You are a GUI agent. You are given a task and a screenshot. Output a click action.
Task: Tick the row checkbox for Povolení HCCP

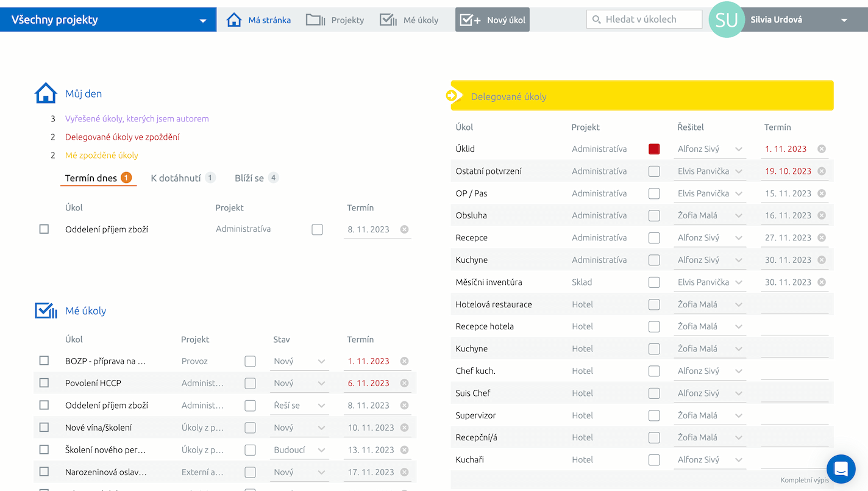[44, 383]
